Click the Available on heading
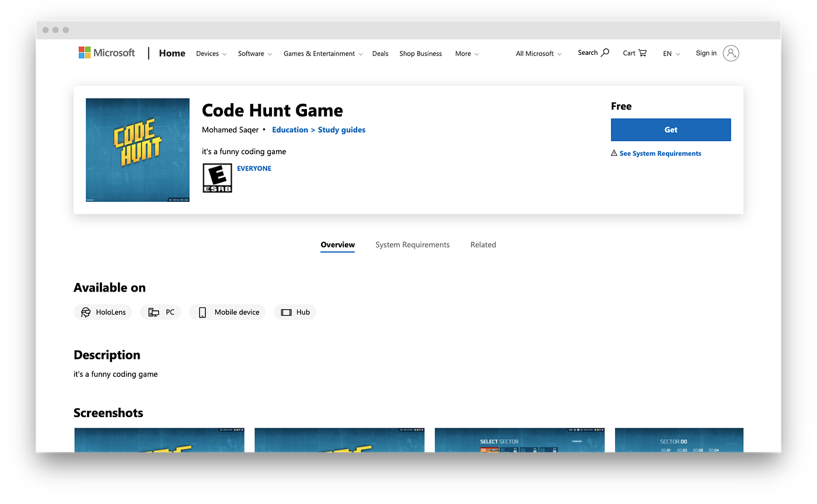This screenshot has height=504, width=817. coord(110,288)
